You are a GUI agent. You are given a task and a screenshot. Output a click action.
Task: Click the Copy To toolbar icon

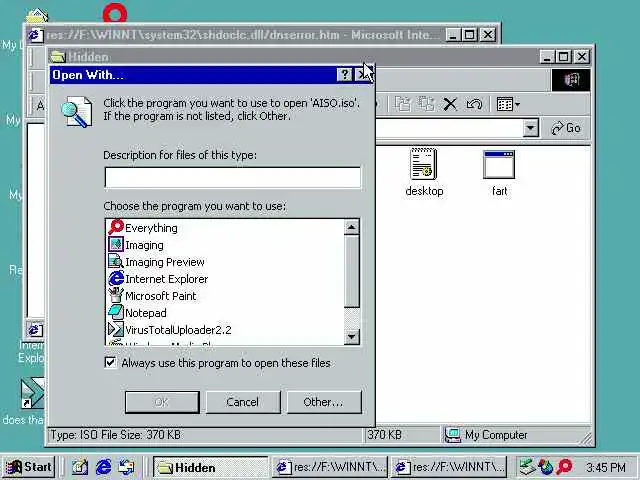pos(426,104)
